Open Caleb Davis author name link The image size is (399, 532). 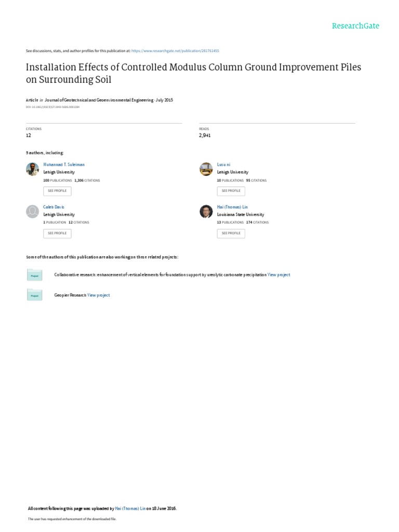point(54,207)
